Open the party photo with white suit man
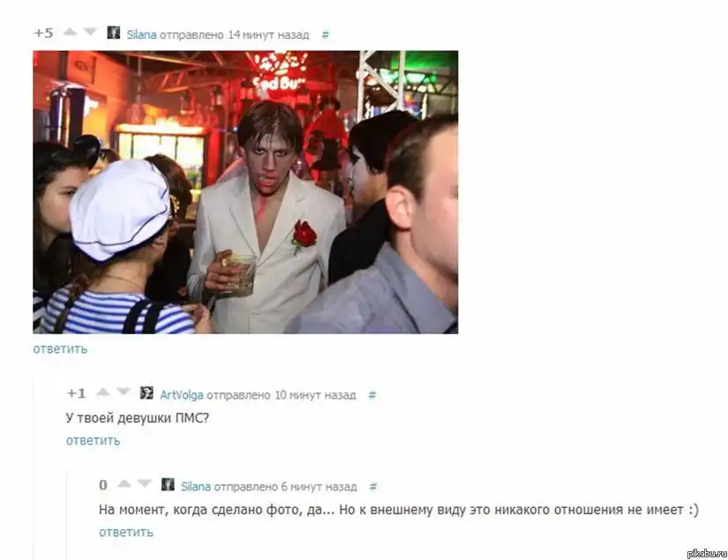Screen dimensions: 728x560 point(245,192)
